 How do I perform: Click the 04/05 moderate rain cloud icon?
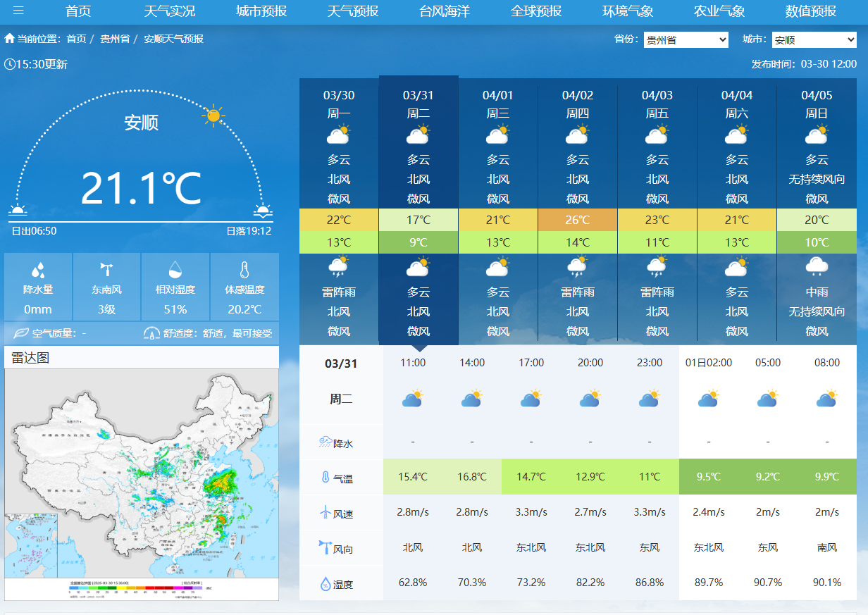click(x=817, y=267)
